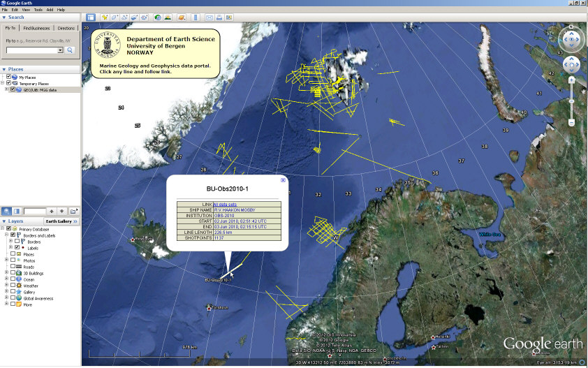
Task: Open the Help menu
Action: pos(61,10)
